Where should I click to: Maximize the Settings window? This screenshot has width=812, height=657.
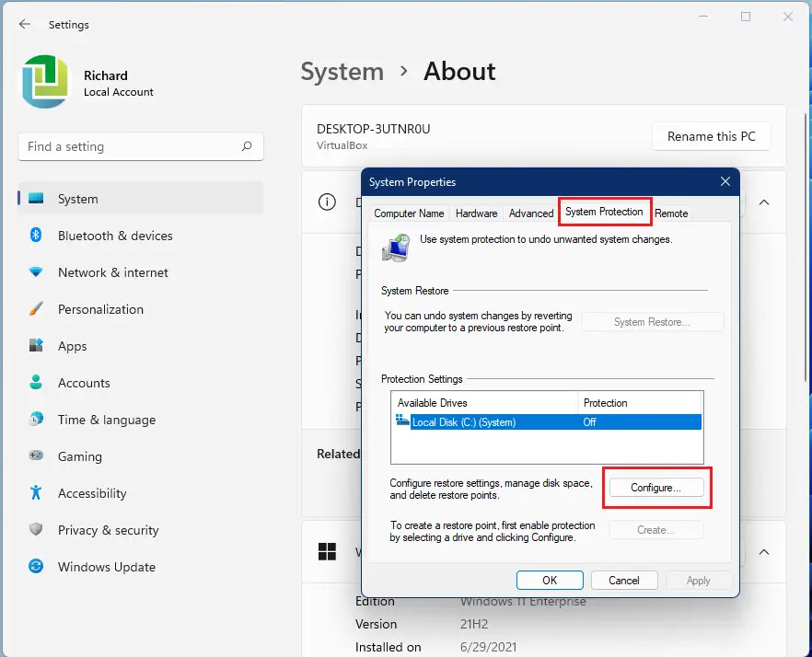click(x=746, y=17)
